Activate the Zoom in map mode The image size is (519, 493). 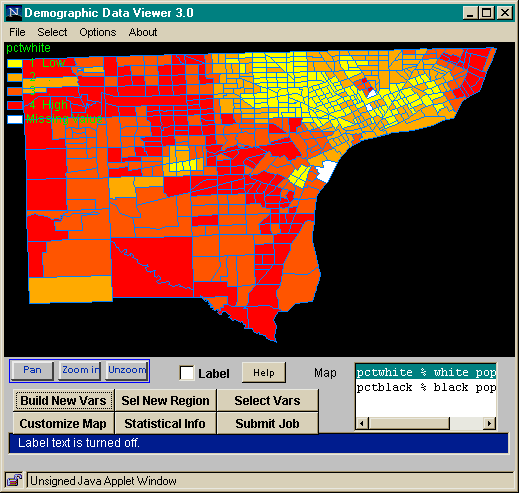click(80, 370)
